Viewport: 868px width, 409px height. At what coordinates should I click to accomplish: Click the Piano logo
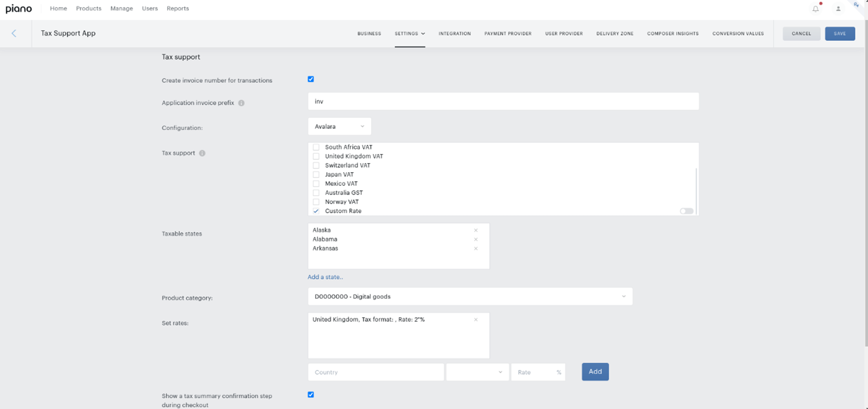point(19,8)
